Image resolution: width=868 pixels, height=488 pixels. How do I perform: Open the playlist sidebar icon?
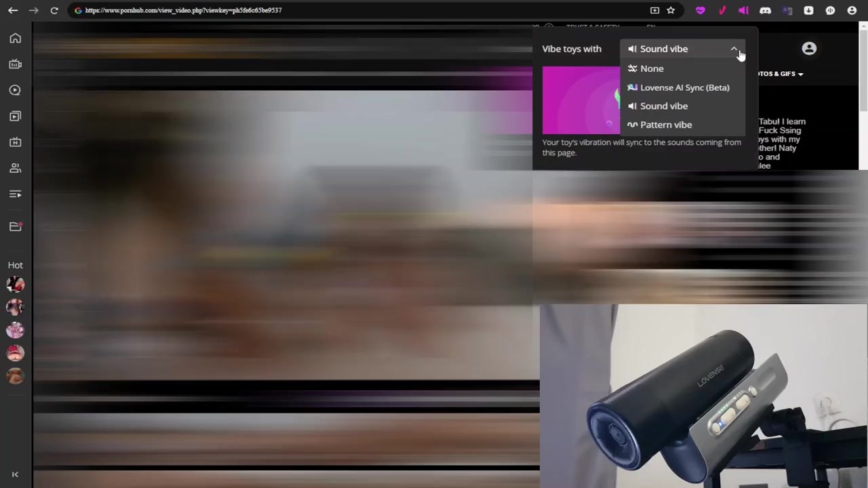15,195
